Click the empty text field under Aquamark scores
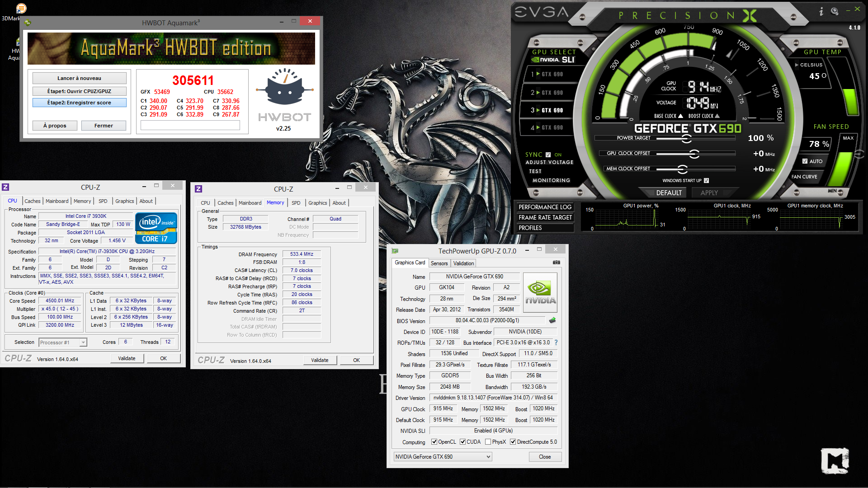868x488 pixels. [190, 126]
